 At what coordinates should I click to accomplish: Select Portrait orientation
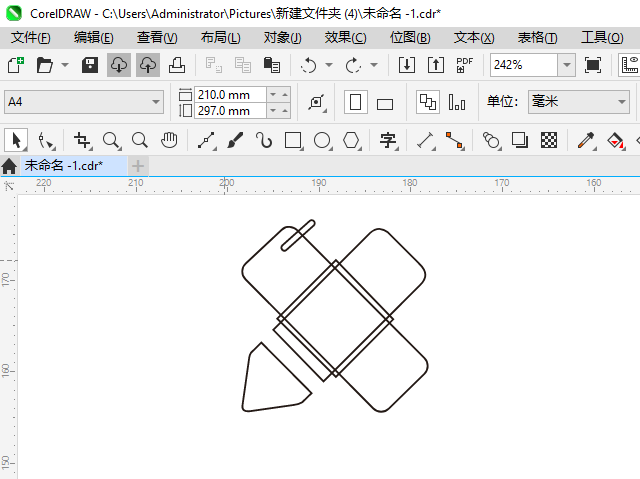pyautogui.click(x=356, y=102)
